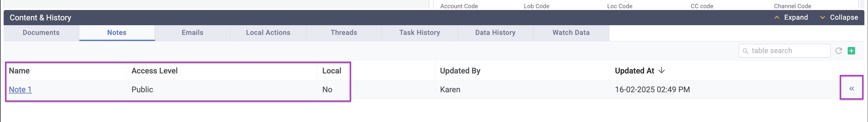868x122 pixels.
Task: Click the double chevron row actions icon
Action: coord(851,89)
